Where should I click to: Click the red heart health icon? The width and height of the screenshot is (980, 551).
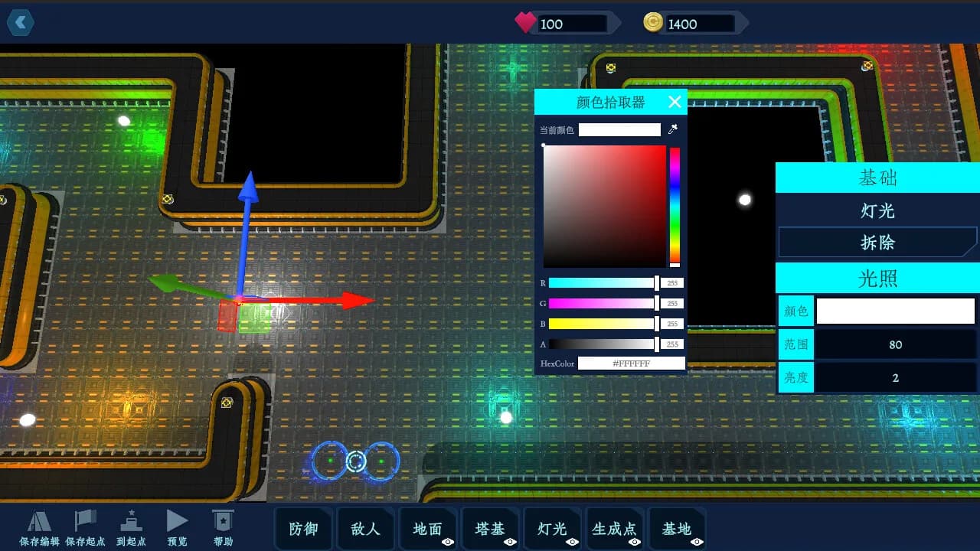click(525, 23)
